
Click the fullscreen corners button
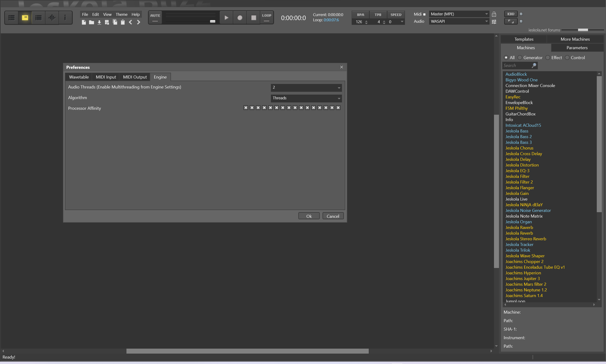(511, 21)
